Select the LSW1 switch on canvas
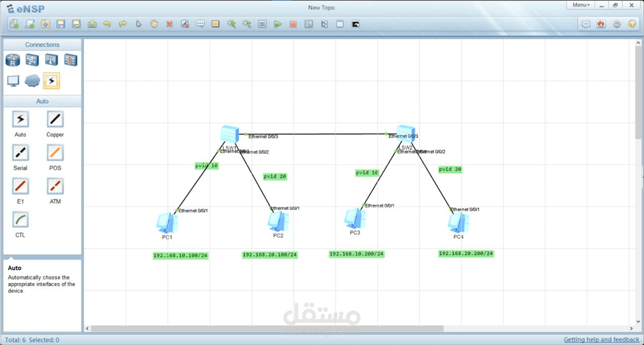Screen dimensions: 644x345 [x=229, y=134]
